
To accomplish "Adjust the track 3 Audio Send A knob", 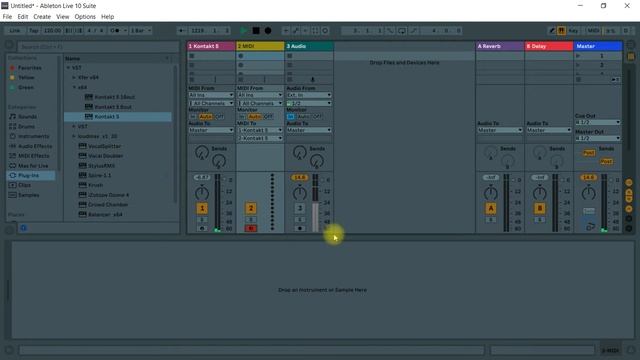I will coord(299,153).
